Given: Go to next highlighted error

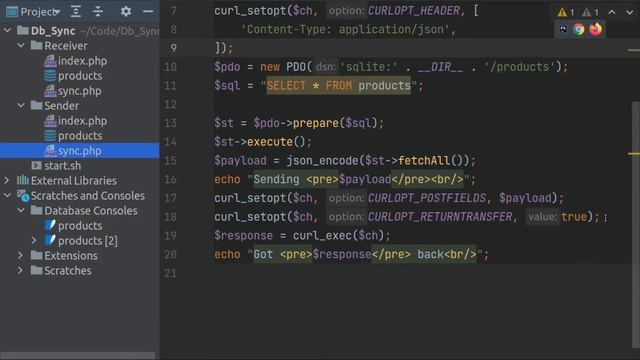Looking at the screenshot, I should pos(630,12).
